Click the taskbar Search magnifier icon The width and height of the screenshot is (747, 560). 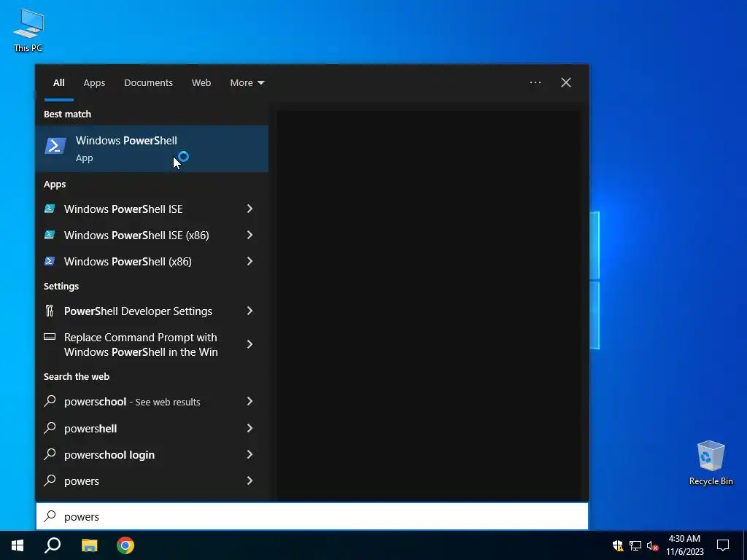coord(53,545)
